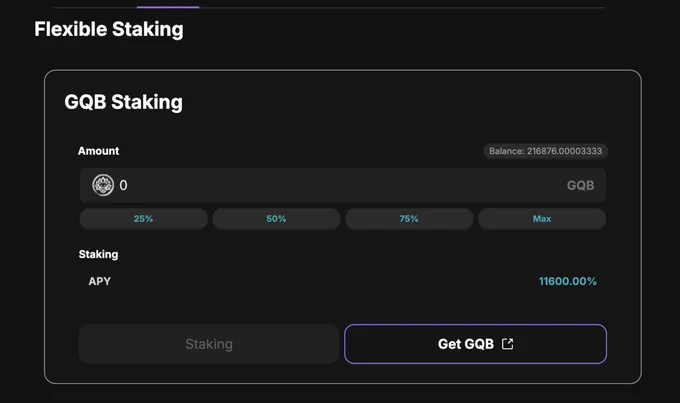Click the GQB Staking card title

124,102
